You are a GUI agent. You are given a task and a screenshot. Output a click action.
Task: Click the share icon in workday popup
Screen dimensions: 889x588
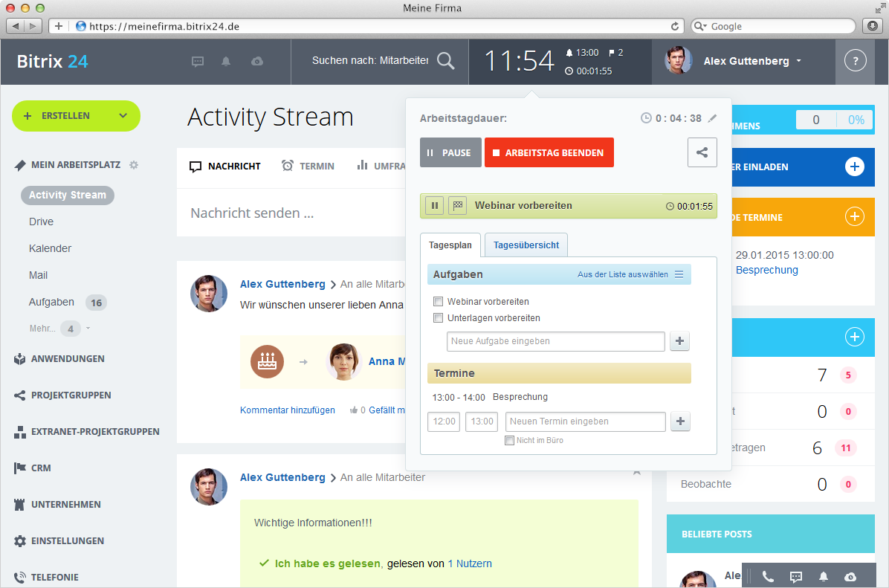[702, 152]
